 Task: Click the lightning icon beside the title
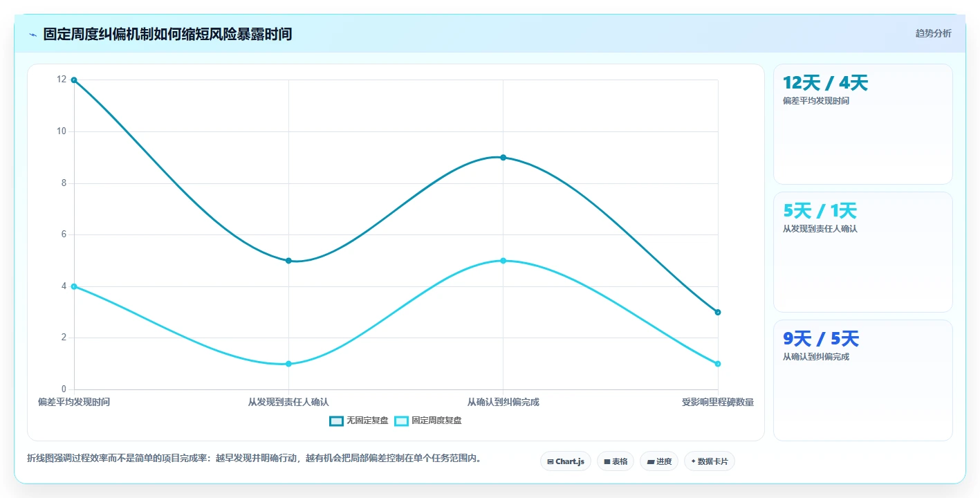(x=33, y=34)
